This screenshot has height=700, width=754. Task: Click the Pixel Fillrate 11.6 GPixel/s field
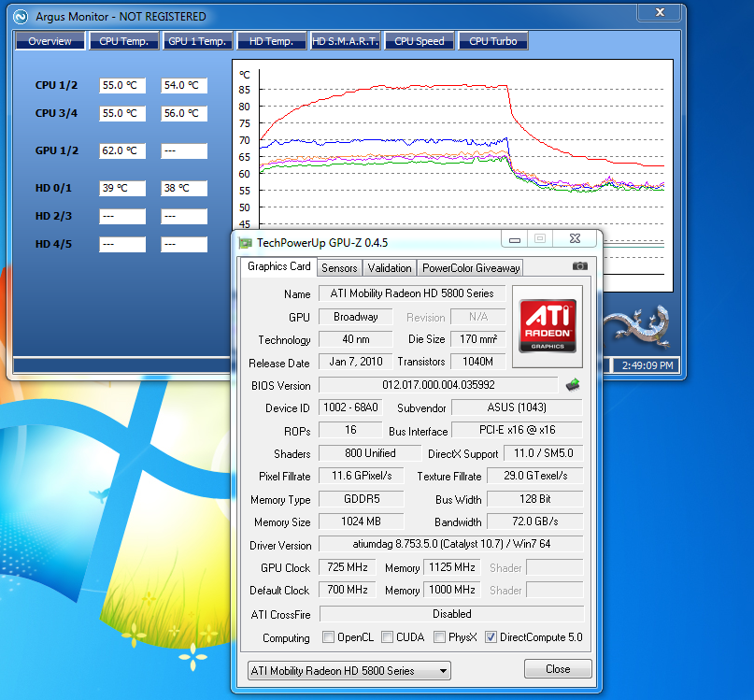(x=362, y=476)
